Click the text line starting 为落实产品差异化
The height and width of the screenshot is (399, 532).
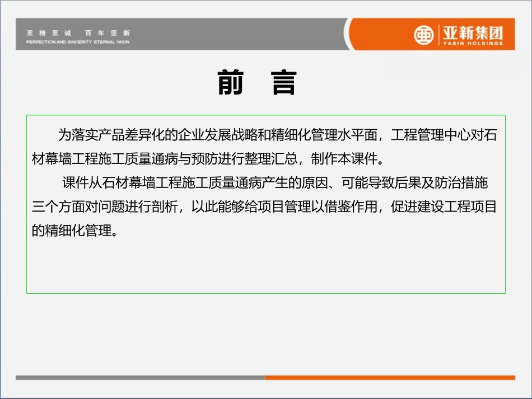coord(278,135)
